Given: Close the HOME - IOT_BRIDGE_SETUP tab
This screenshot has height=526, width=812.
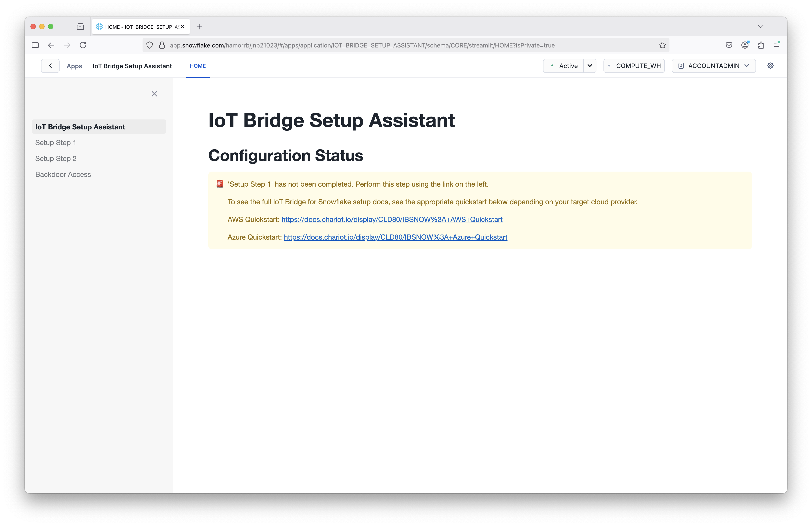Looking at the screenshot, I should point(183,27).
